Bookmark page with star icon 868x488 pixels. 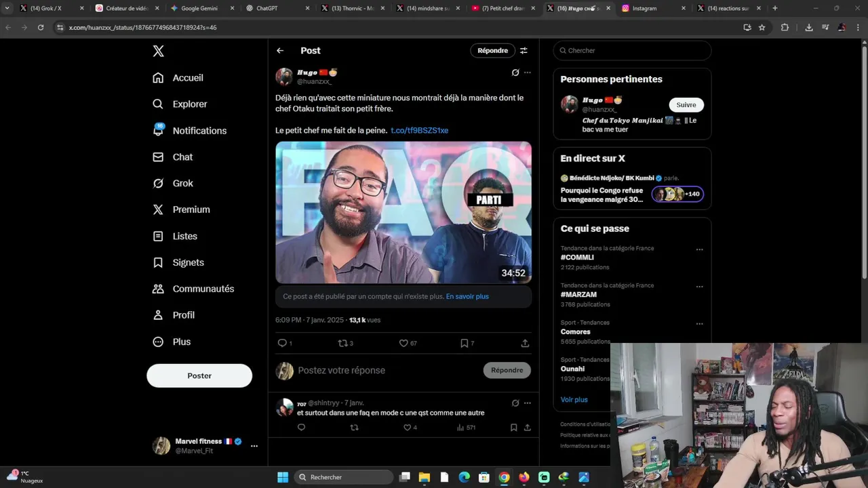[762, 27]
